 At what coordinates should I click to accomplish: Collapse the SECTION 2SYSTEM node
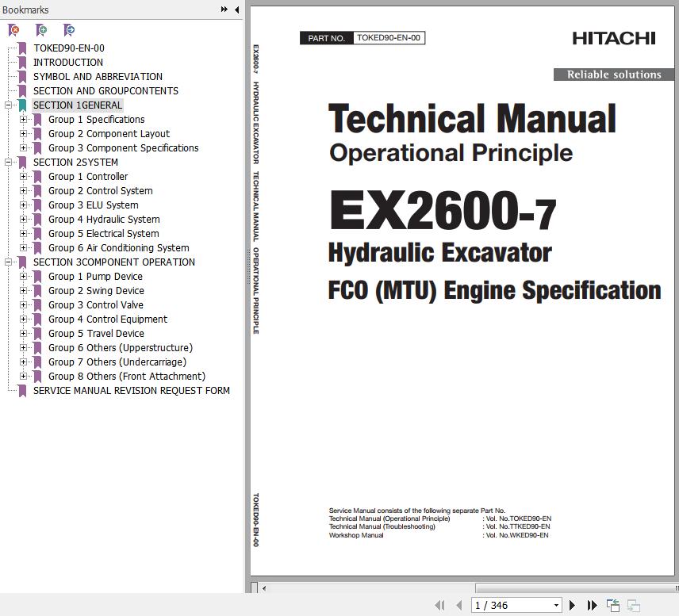click(9, 163)
